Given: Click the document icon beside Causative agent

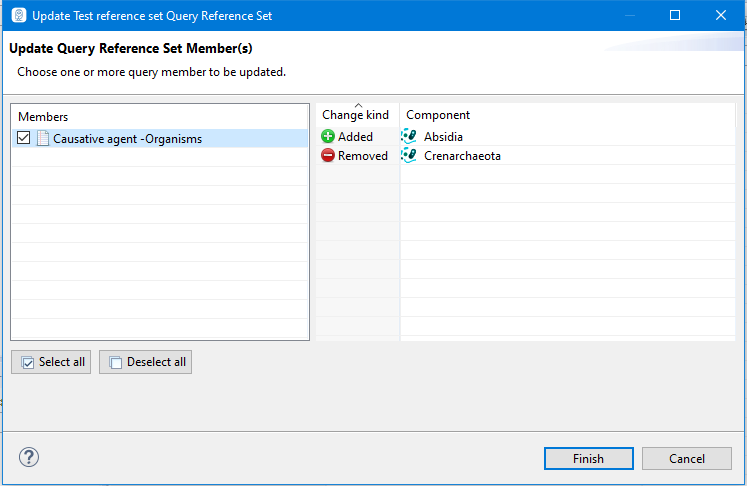Looking at the screenshot, I should pyautogui.click(x=43, y=139).
